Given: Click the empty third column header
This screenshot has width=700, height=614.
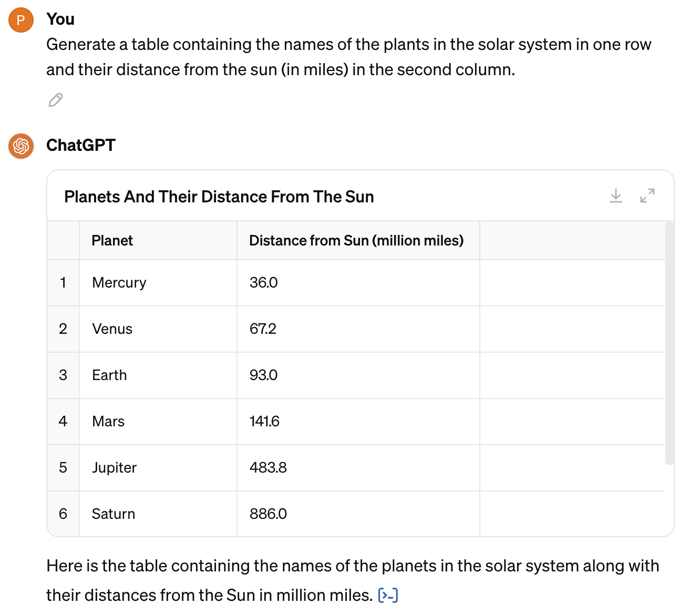Looking at the screenshot, I should [x=573, y=241].
